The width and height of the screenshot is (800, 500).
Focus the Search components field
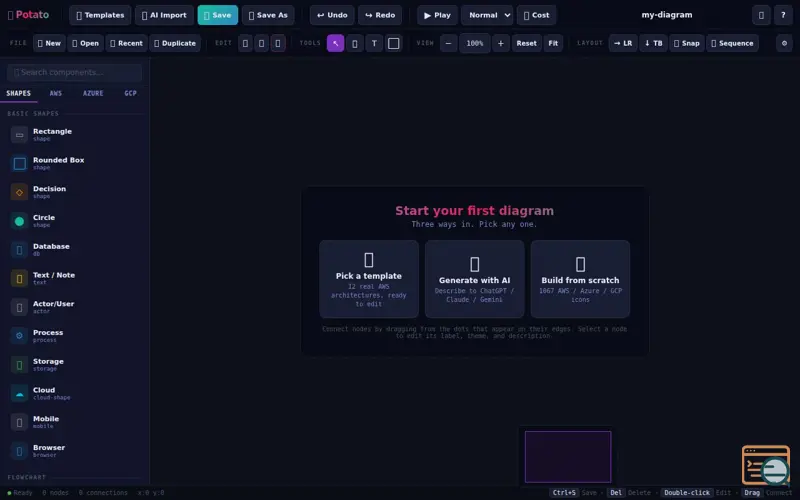point(74,72)
